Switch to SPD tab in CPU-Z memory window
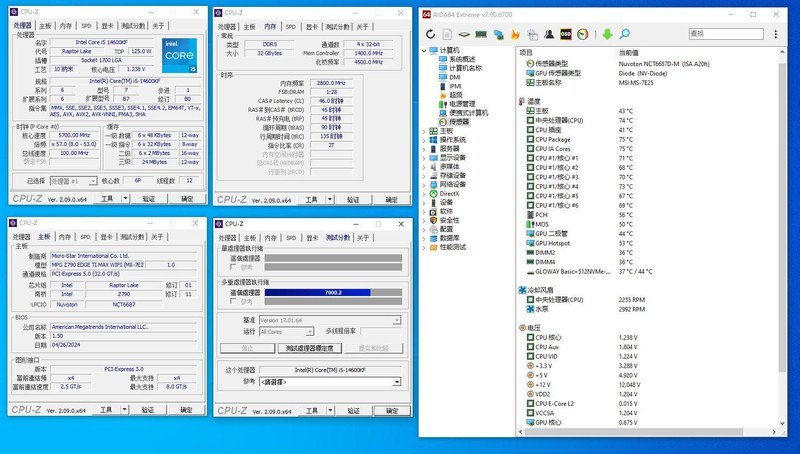The height and width of the screenshot is (454, 800). (x=290, y=27)
